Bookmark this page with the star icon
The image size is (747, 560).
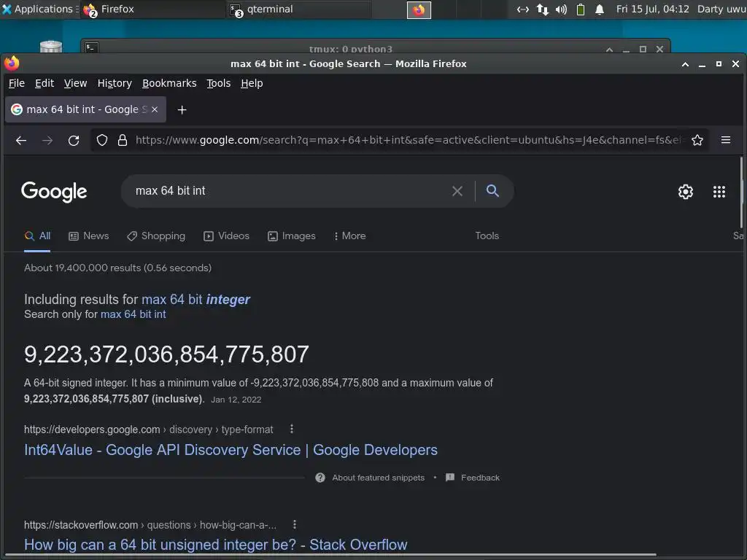tap(697, 140)
